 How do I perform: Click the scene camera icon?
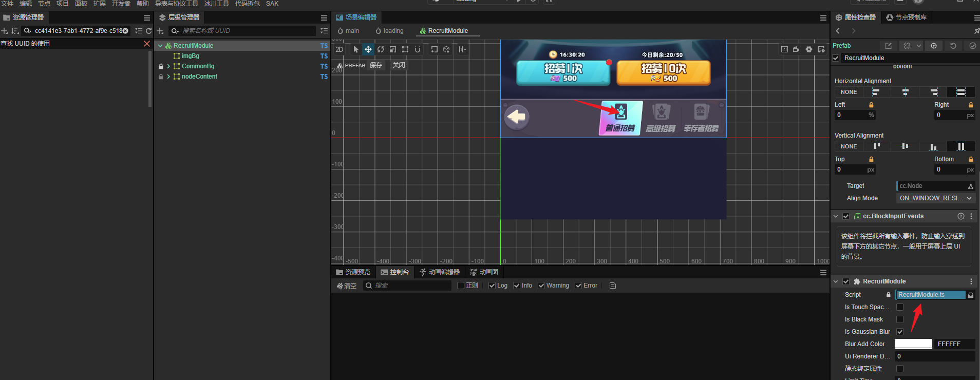pyautogui.click(x=796, y=49)
